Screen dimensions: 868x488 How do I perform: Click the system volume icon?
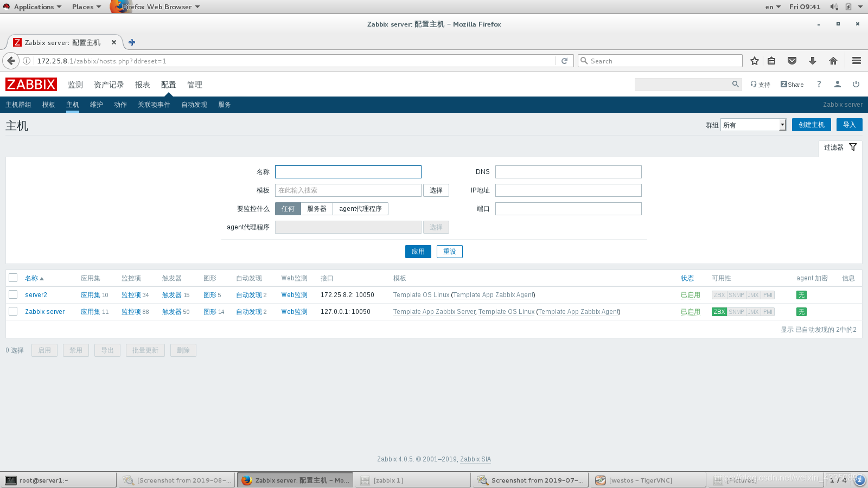[834, 7]
